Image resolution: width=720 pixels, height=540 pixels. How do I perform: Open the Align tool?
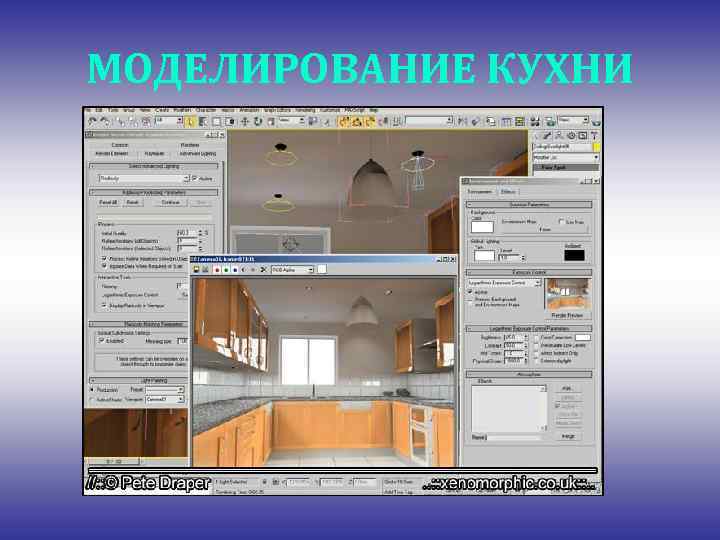(476, 121)
